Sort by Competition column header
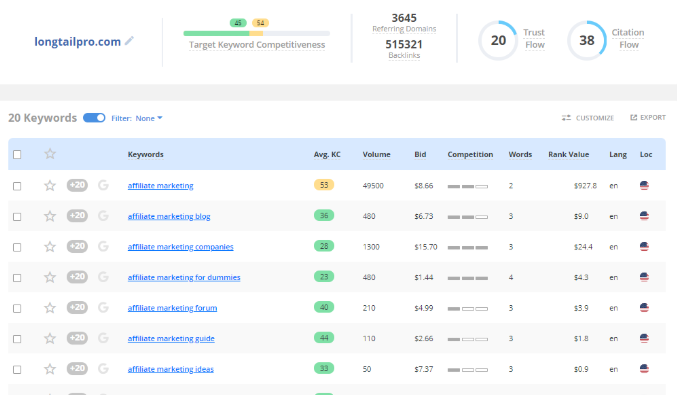The width and height of the screenshot is (677, 395). (x=470, y=155)
